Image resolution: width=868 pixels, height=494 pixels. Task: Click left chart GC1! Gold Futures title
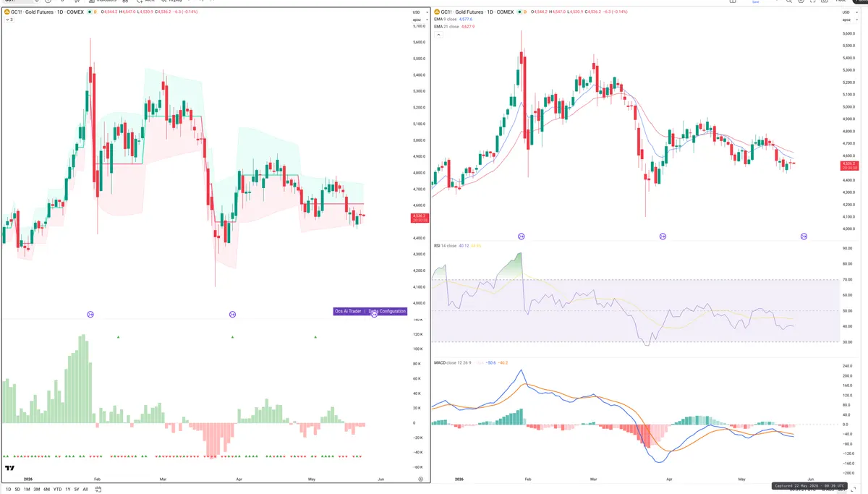click(47, 12)
